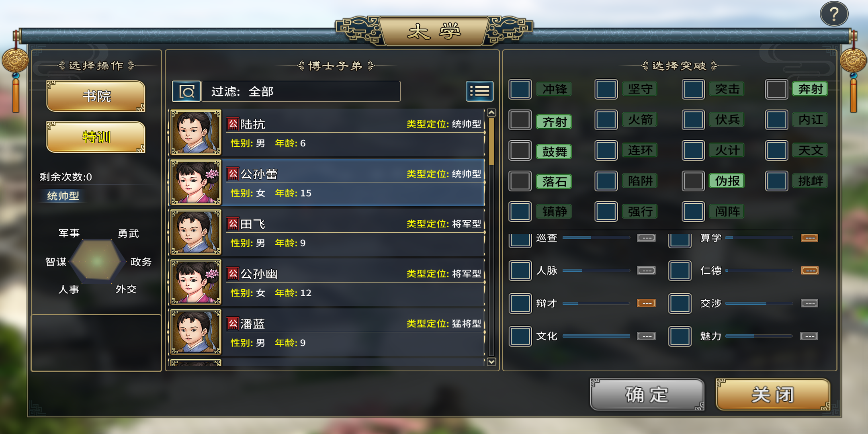The image size is (868, 434).
Task: Click the list scroll-up arrow
Action: tap(491, 113)
